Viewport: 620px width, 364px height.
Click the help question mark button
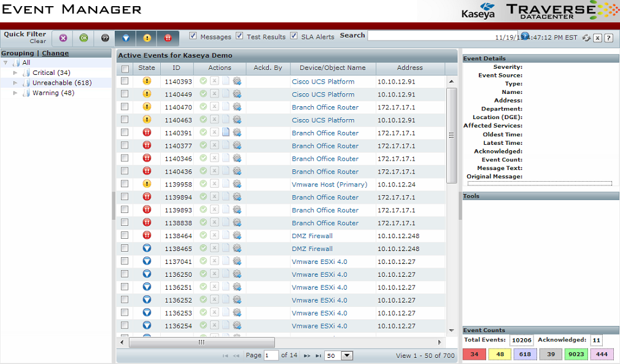click(x=608, y=38)
